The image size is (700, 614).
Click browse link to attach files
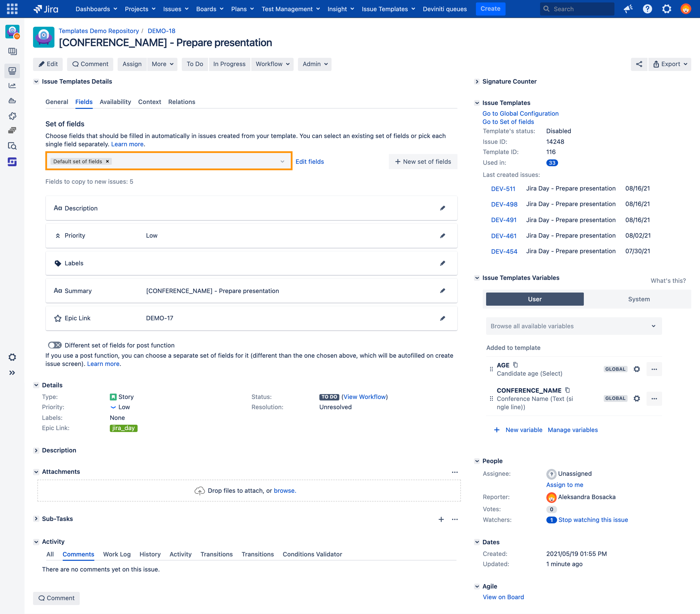tap(285, 490)
